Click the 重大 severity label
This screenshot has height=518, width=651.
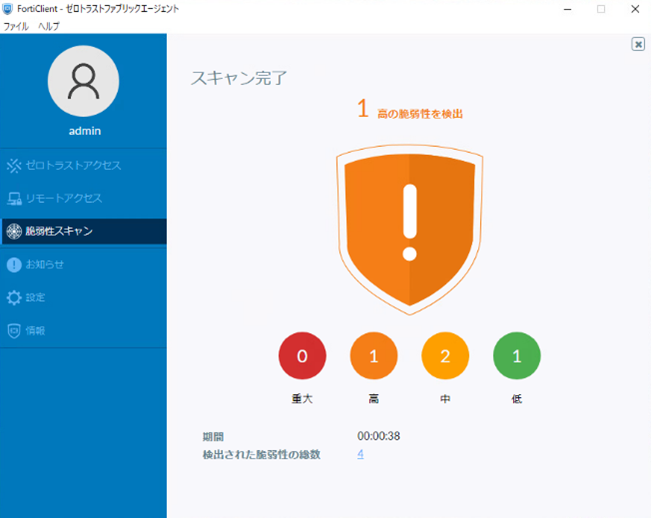pos(302,399)
